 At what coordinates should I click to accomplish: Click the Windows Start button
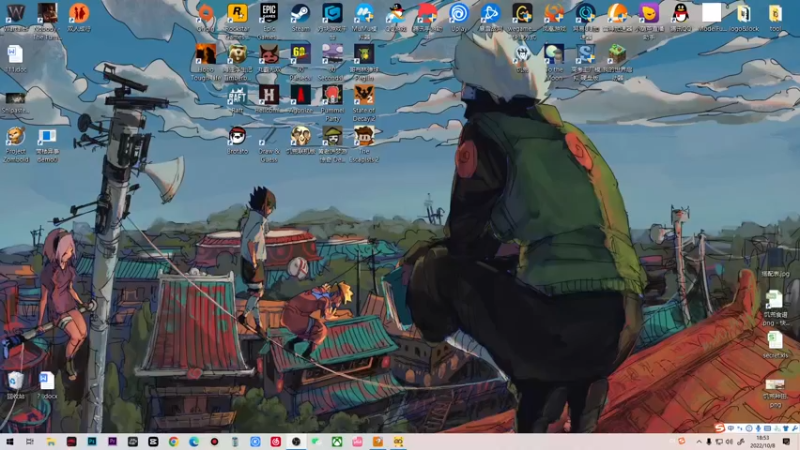(x=9, y=442)
